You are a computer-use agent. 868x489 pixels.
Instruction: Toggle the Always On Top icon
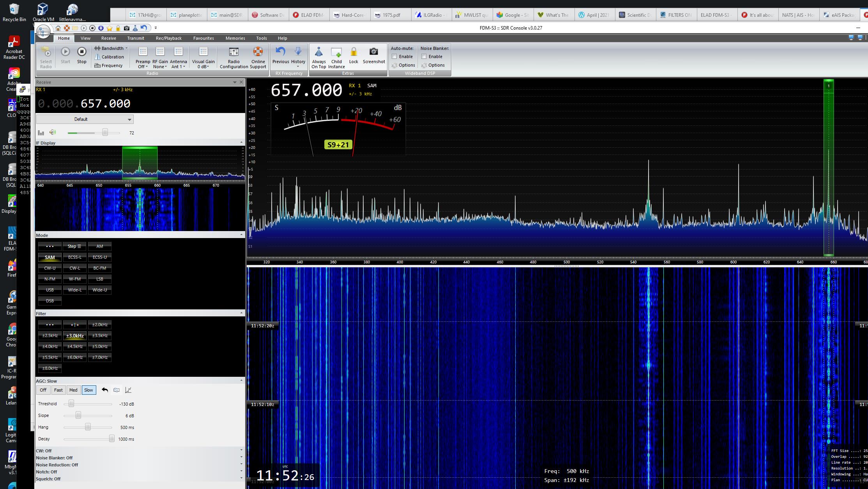click(x=318, y=52)
